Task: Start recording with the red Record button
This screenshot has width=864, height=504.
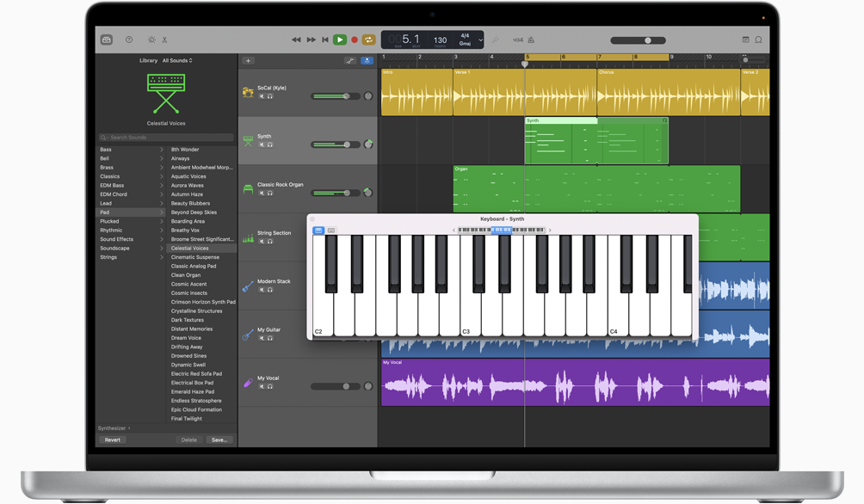Action: click(x=355, y=40)
